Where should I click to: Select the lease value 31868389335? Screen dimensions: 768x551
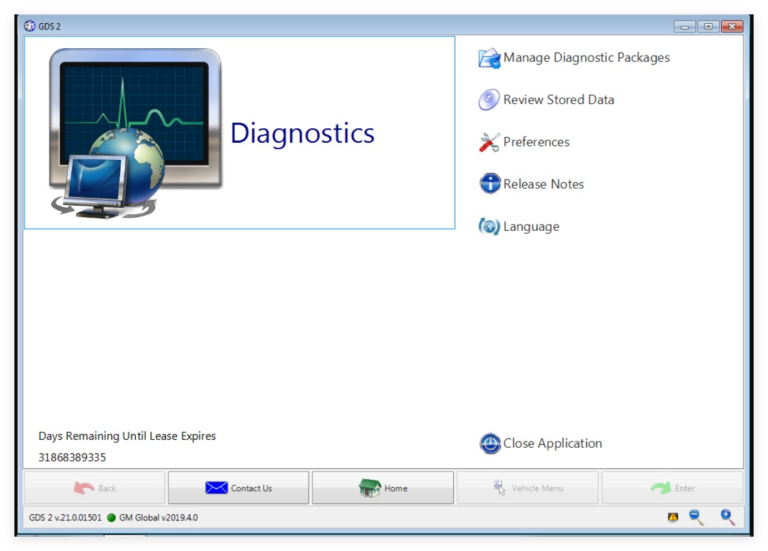72,457
